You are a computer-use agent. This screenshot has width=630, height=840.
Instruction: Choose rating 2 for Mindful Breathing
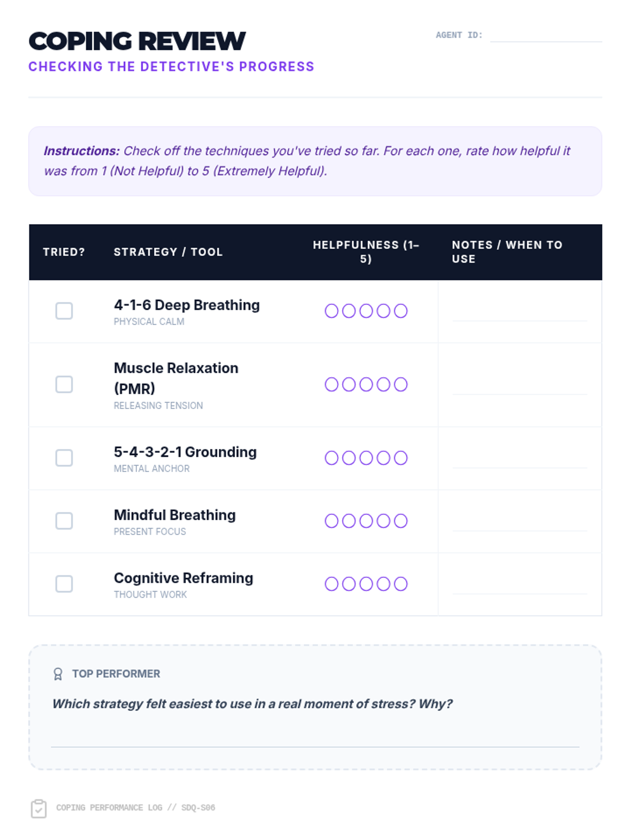click(349, 521)
